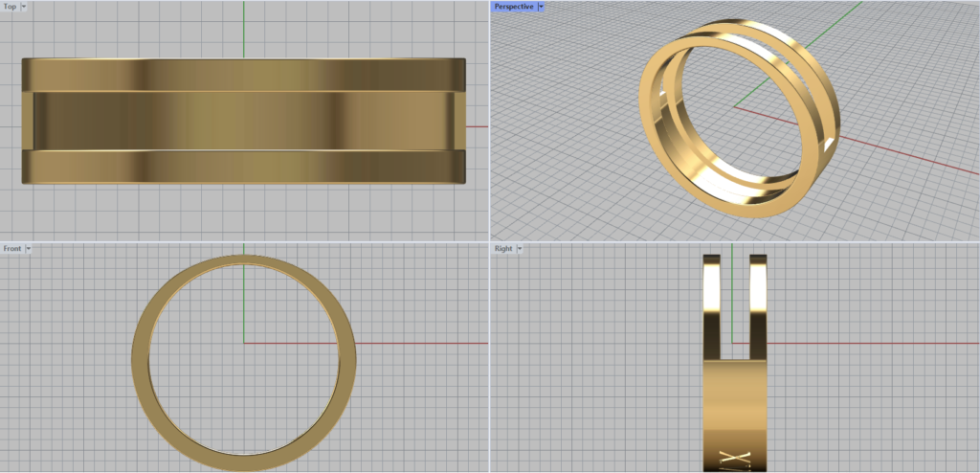Click the solid lower band in Right viewport

coord(735,402)
